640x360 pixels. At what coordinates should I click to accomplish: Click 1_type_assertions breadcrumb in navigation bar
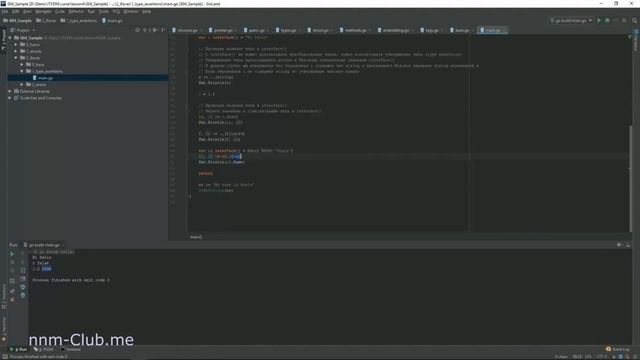click(79, 20)
